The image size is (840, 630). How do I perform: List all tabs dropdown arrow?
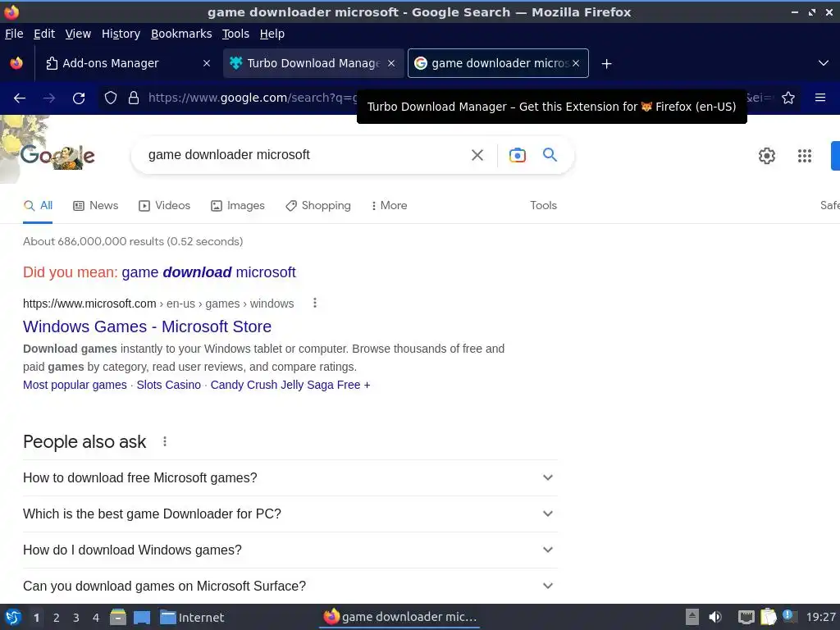[824, 63]
